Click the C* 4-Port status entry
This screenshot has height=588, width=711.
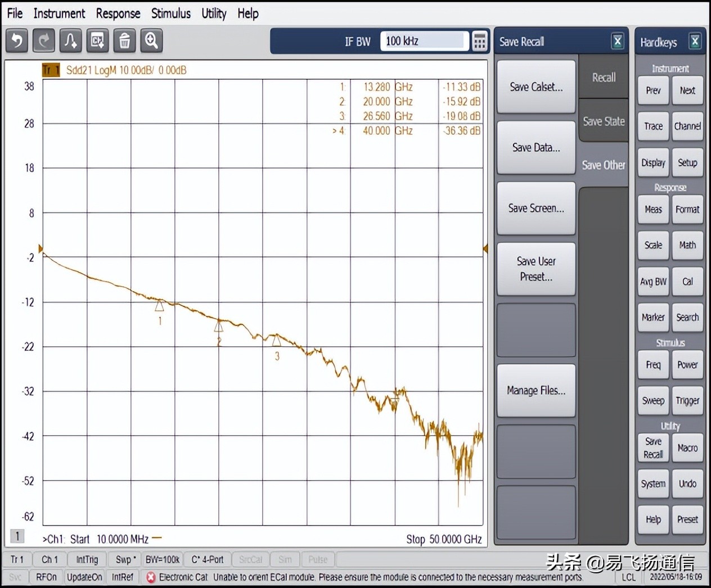(x=207, y=559)
